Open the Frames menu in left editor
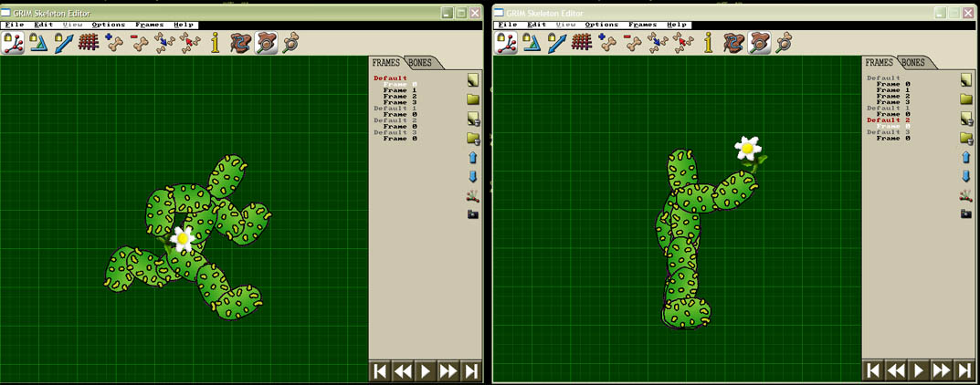This screenshot has height=385, width=980. [x=149, y=25]
